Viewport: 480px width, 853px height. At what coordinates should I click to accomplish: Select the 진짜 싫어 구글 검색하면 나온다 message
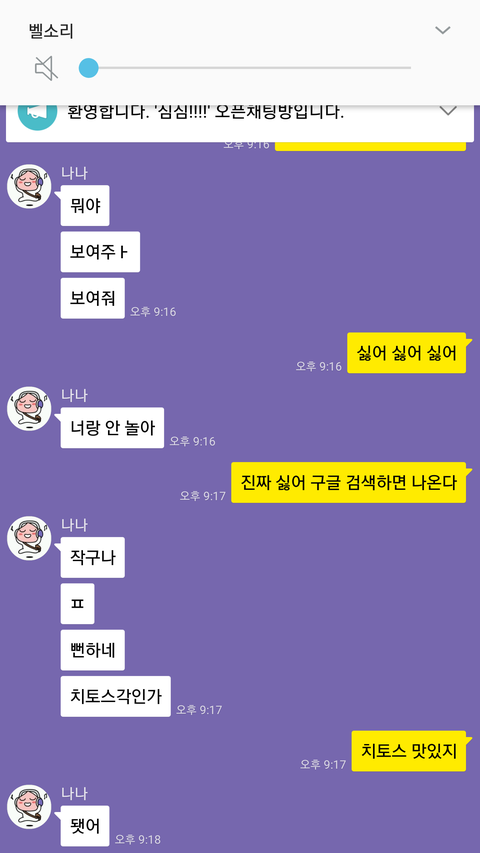coord(348,483)
